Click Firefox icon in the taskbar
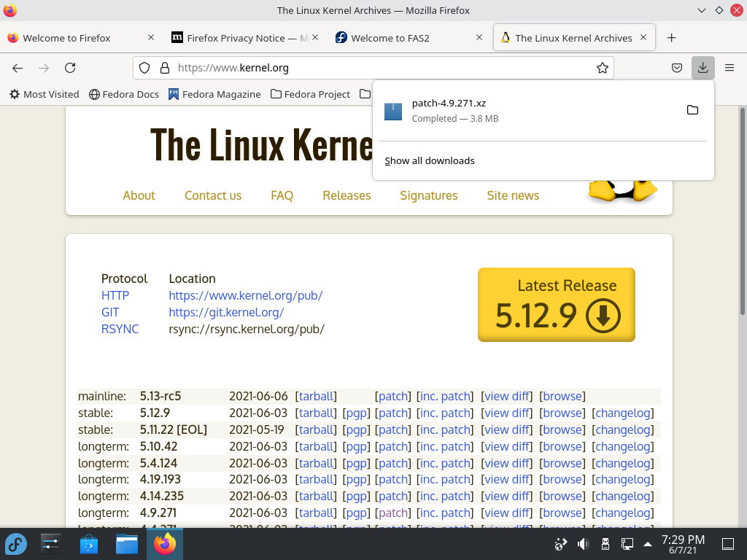 [165, 544]
